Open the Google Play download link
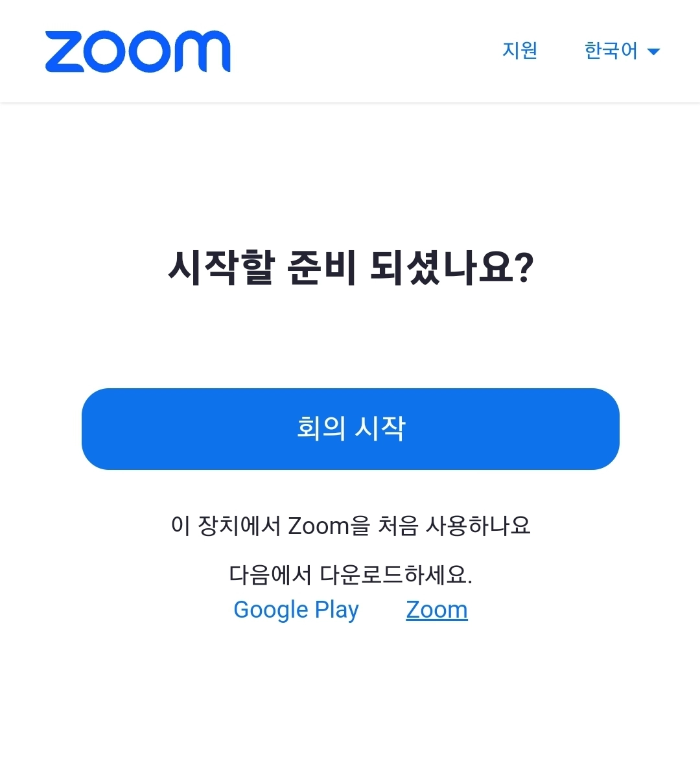 click(296, 610)
